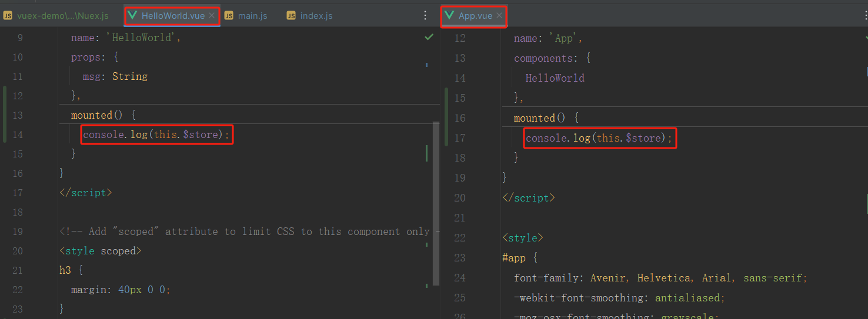Click line number 14 in HelloWorld.vue gutter
This screenshot has width=868, height=319.
point(17,135)
